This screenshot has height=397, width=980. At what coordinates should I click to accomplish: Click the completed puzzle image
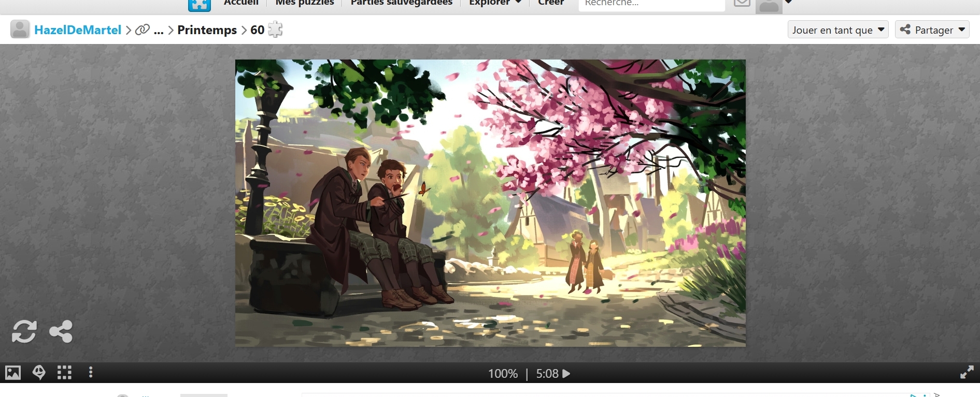point(490,203)
